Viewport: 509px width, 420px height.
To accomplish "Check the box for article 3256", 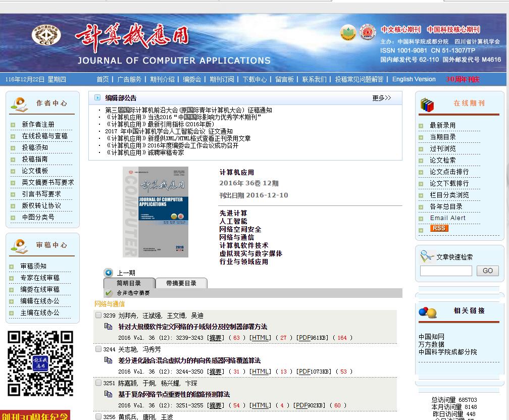I will tap(98, 416).
